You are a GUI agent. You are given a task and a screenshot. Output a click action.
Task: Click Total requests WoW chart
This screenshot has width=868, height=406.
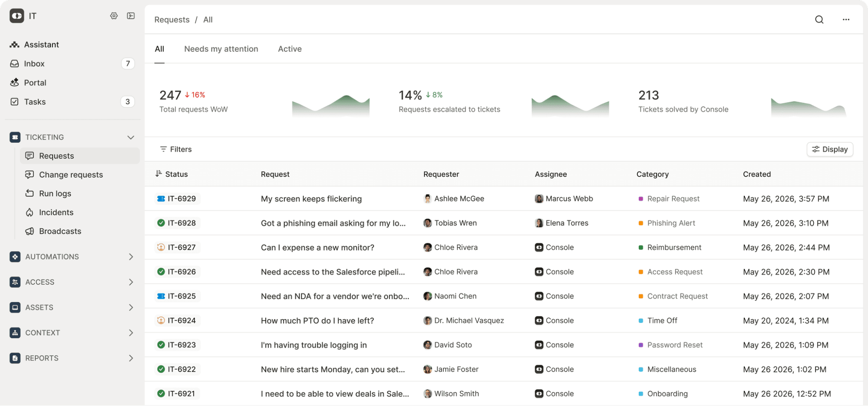tap(331, 106)
